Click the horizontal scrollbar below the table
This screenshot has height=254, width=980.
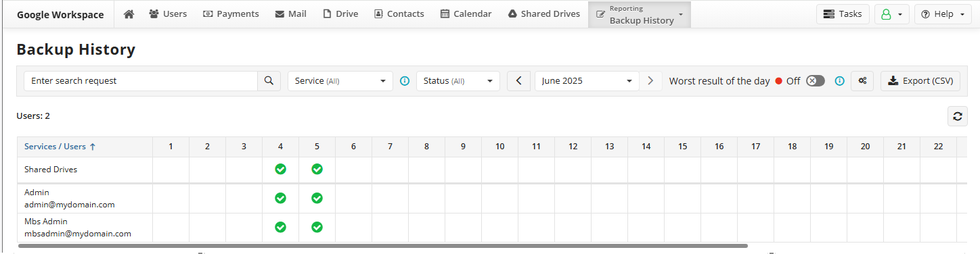click(x=383, y=246)
